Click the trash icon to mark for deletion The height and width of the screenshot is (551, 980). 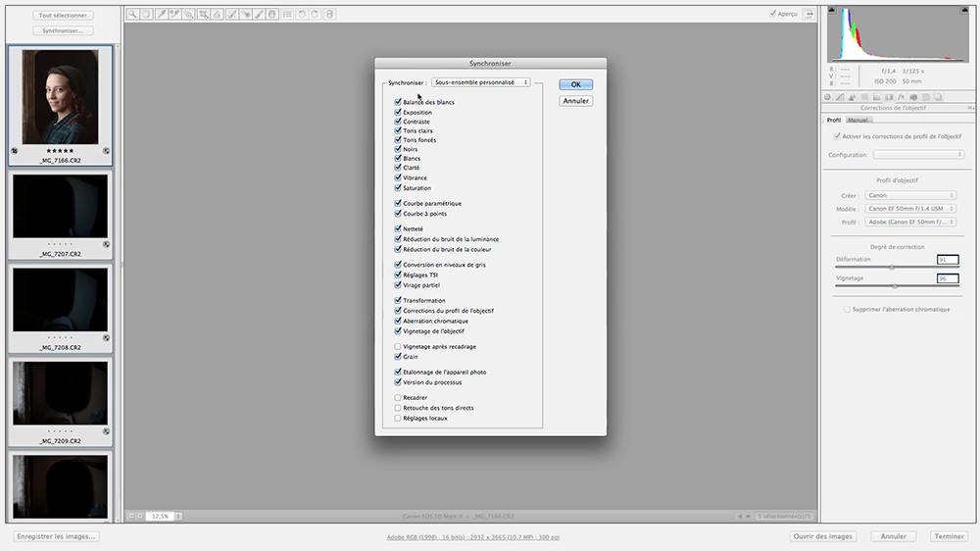point(329,14)
